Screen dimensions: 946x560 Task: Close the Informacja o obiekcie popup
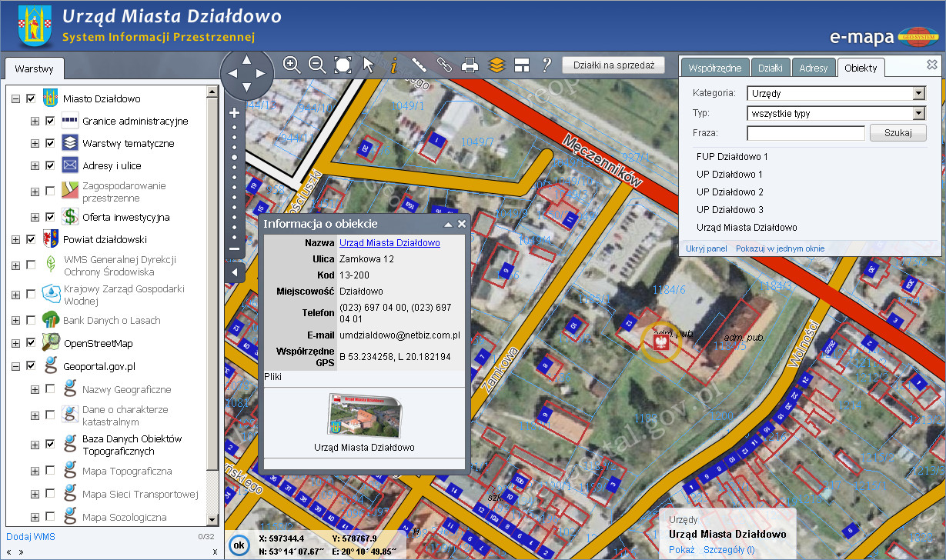462,224
